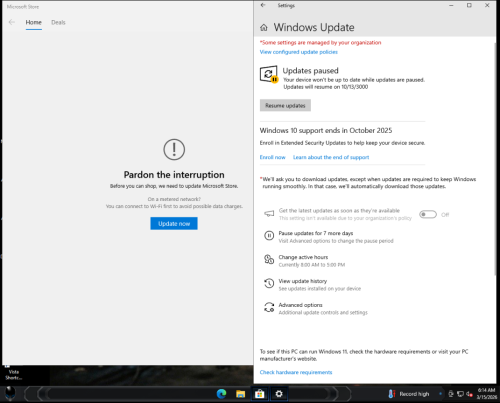This screenshot has width=500, height=403.
Task: Open File Explorer from the taskbar
Action: click(240, 394)
